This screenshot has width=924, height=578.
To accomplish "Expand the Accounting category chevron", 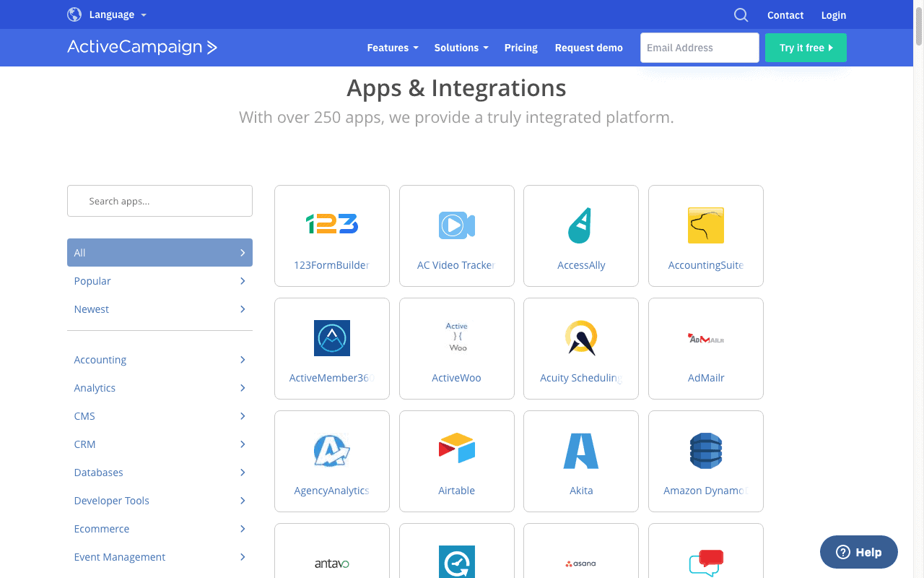I will tap(243, 360).
